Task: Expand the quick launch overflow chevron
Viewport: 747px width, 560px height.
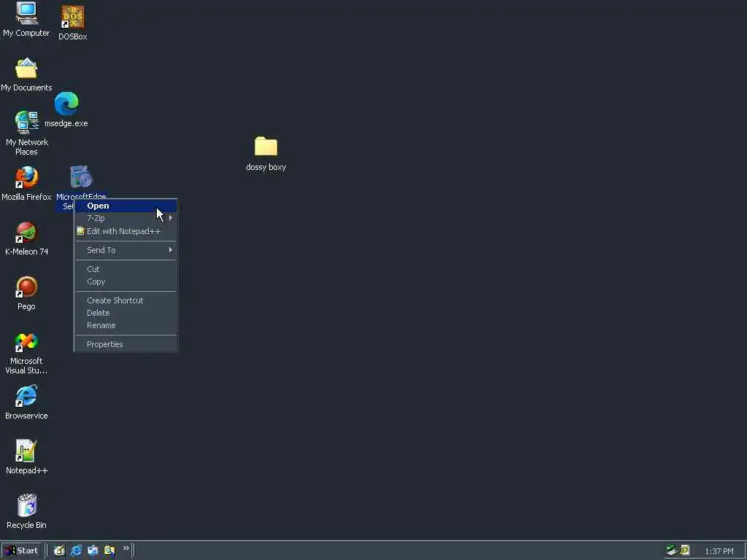Action: pyautogui.click(x=125, y=548)
